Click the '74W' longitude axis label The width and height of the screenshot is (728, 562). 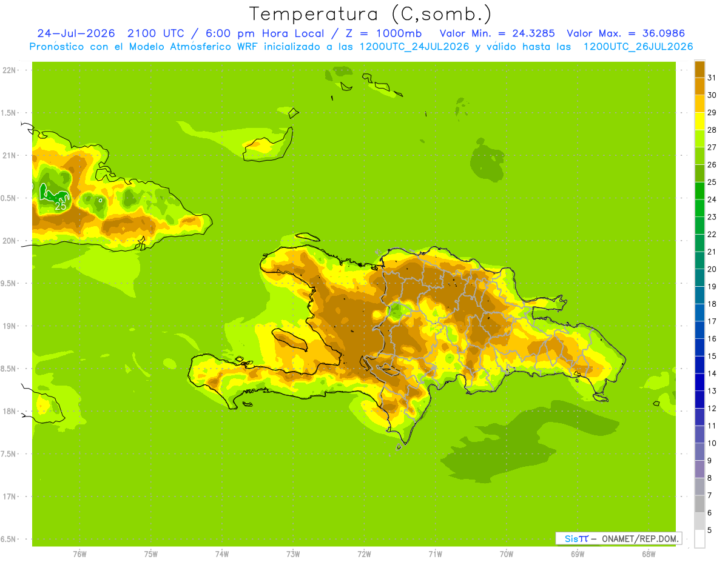coord(222,554)
